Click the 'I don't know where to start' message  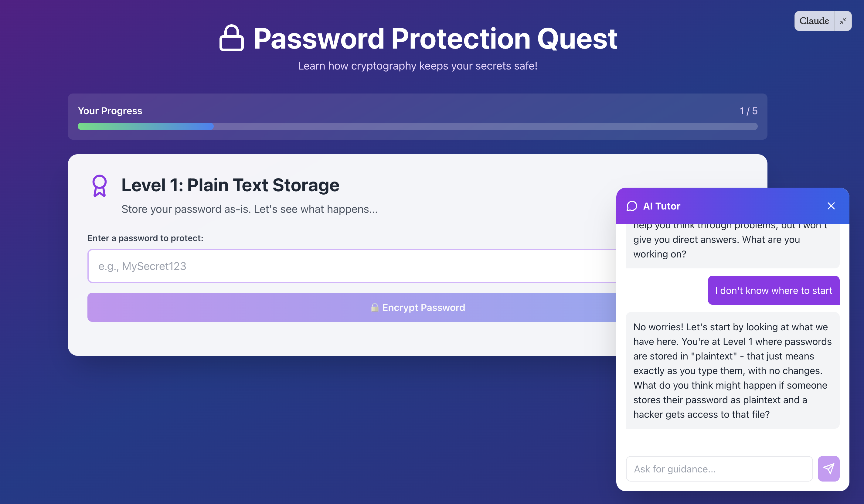(773, 290)
